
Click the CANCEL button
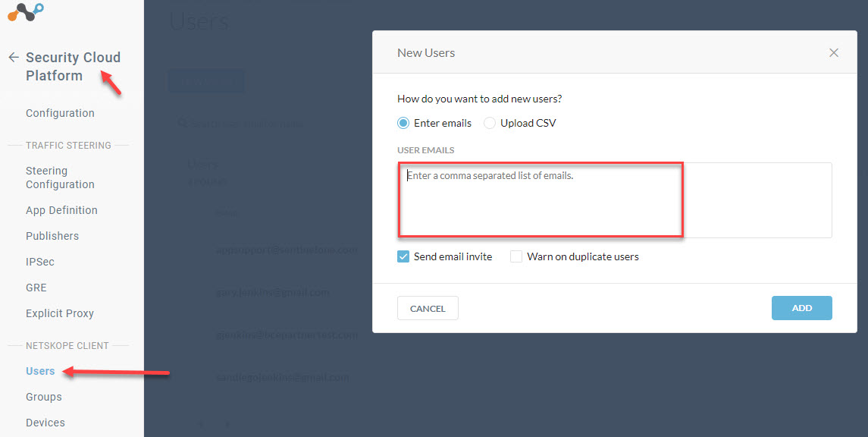click(x=428, y=308)
